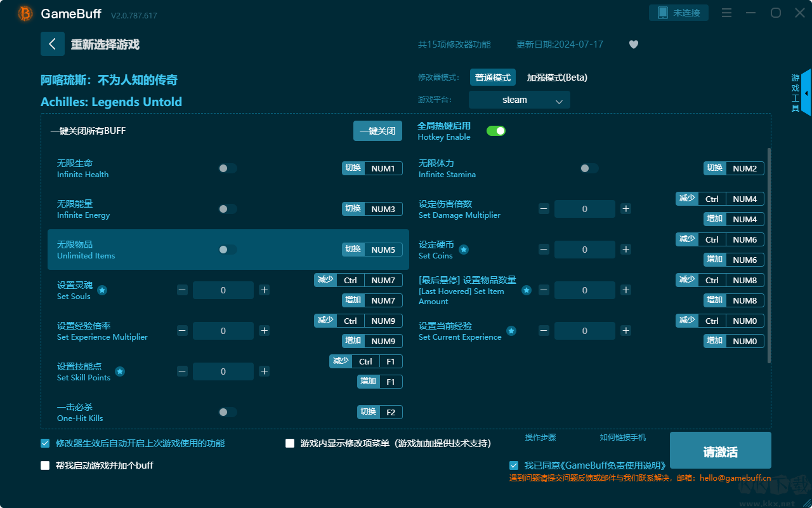Click the phone icon beside 未连接
Image resolution: width=812 pixels, height=508 pixels.
pos(663,13)
